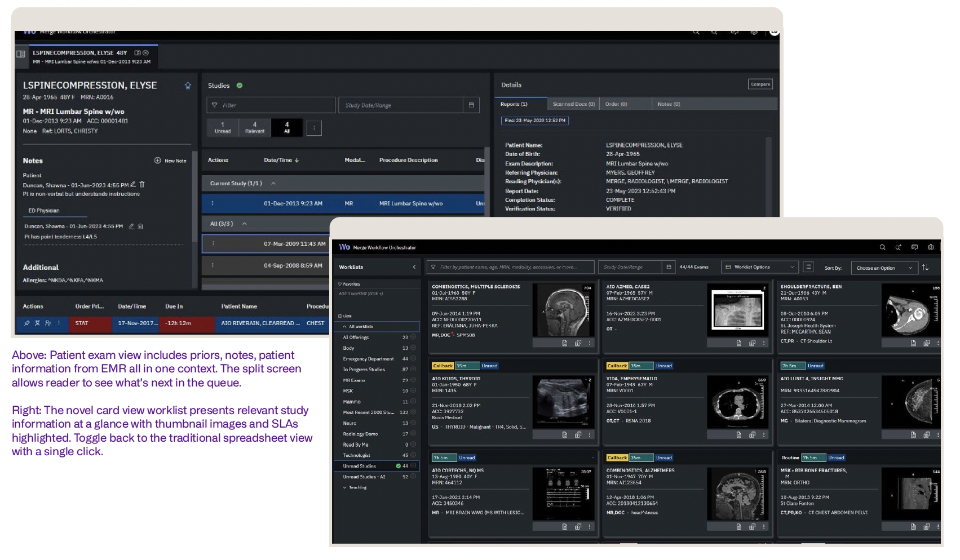
Task: Click the New Note plus icon
Action: click(x=158, y=161)
